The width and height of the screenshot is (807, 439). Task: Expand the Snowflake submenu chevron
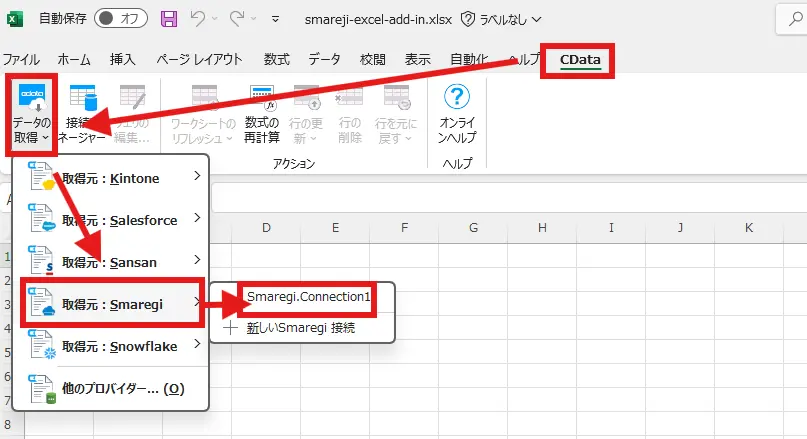[197, 344]
